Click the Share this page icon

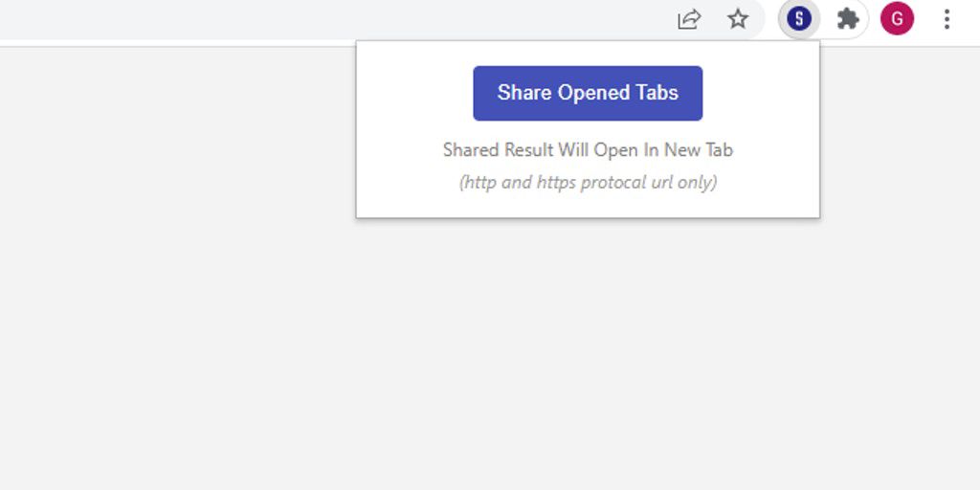coord(689,19)
